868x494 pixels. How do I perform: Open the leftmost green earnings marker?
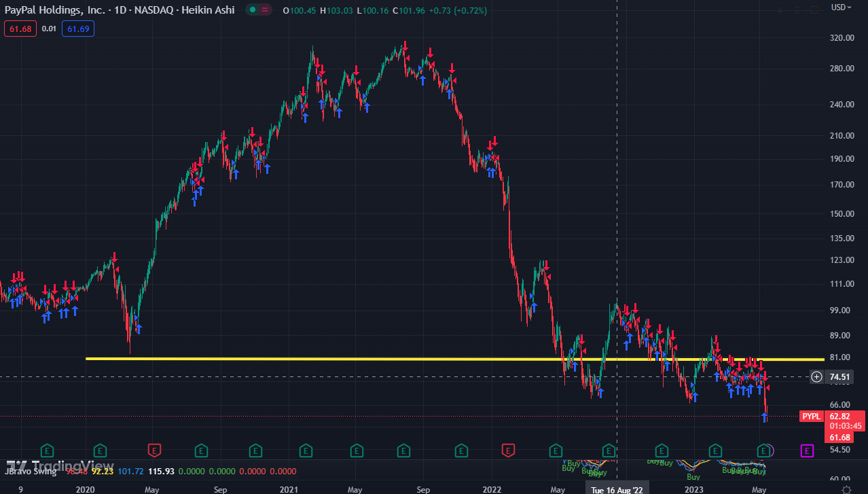[x=47, y=450]
